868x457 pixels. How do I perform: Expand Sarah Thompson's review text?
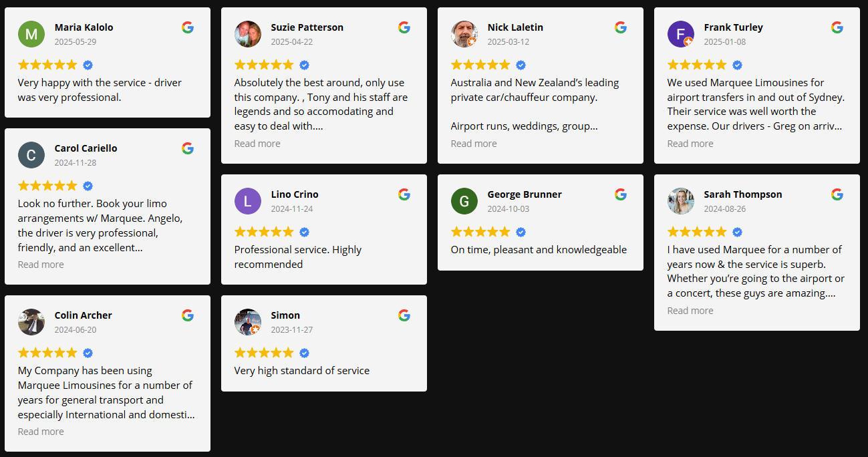(690, 310)
